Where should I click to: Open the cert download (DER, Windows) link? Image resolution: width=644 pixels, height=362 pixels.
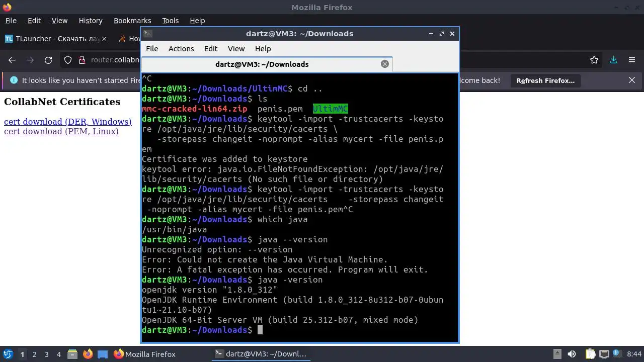click(x=67, y=122)
